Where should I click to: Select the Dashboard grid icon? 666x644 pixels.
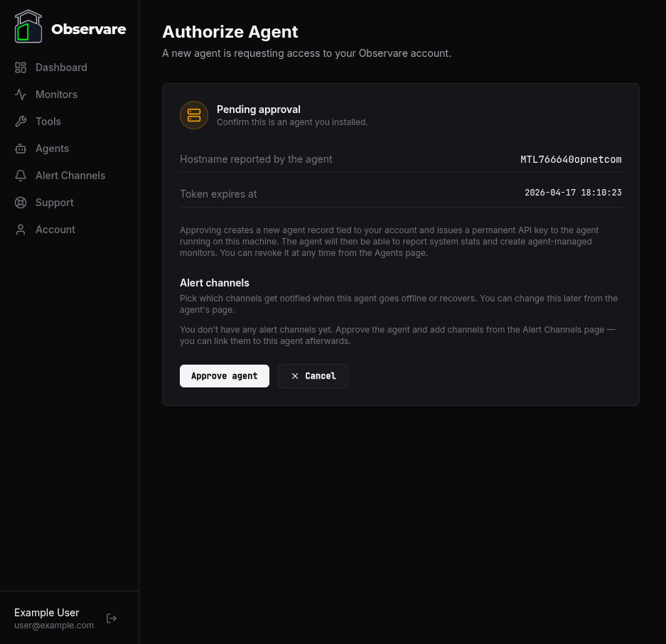point(21,68)
